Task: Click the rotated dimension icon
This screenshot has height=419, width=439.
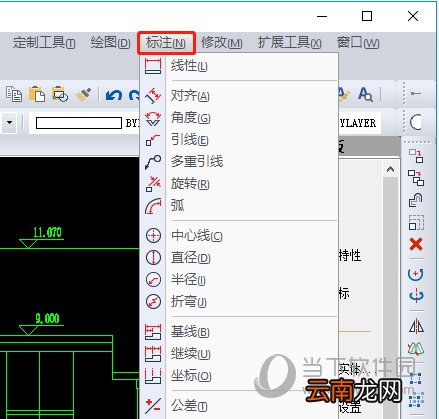Action: (153, 184)
